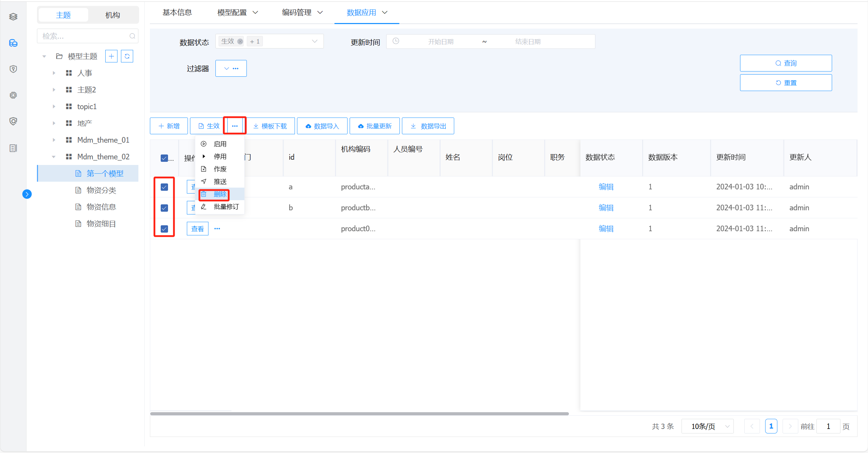This screenshot has width=868, height=453.
Task: Click the search icon in 检索 box
Action: [x=132, y=36]
